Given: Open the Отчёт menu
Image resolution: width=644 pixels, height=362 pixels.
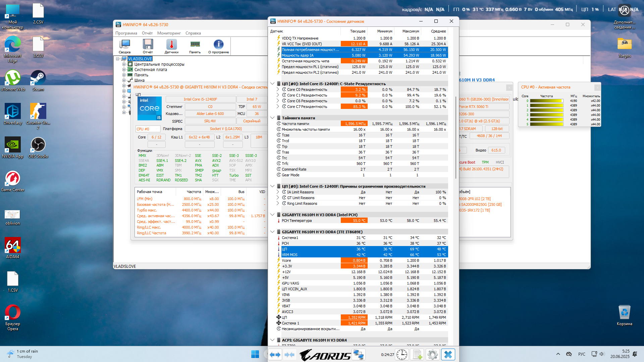Looking at the screenshot, I should coord(147,33).
